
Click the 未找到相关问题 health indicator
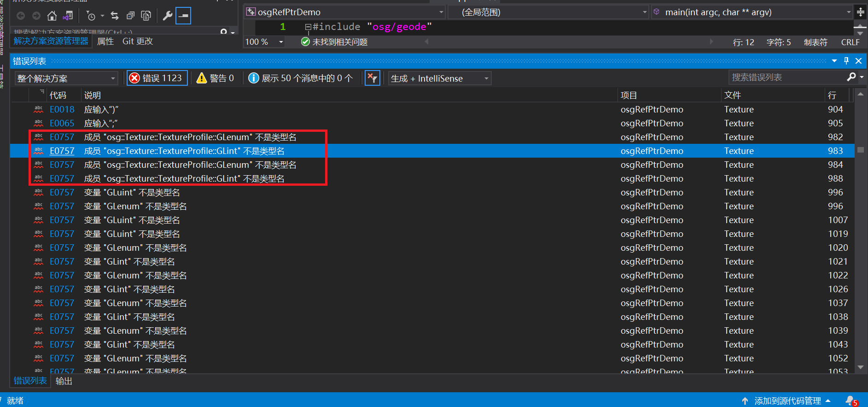click(334, 42)
